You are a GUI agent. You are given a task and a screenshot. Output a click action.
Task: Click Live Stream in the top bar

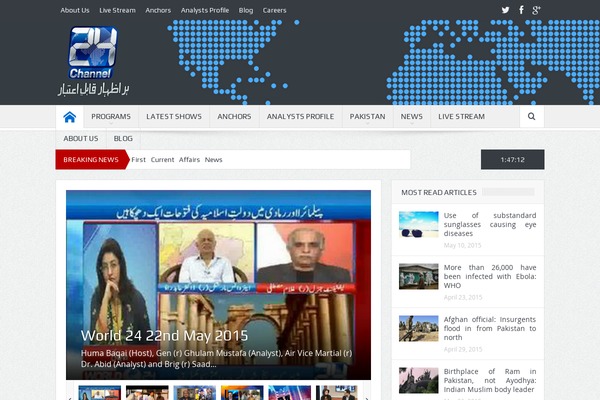point(117,10)
